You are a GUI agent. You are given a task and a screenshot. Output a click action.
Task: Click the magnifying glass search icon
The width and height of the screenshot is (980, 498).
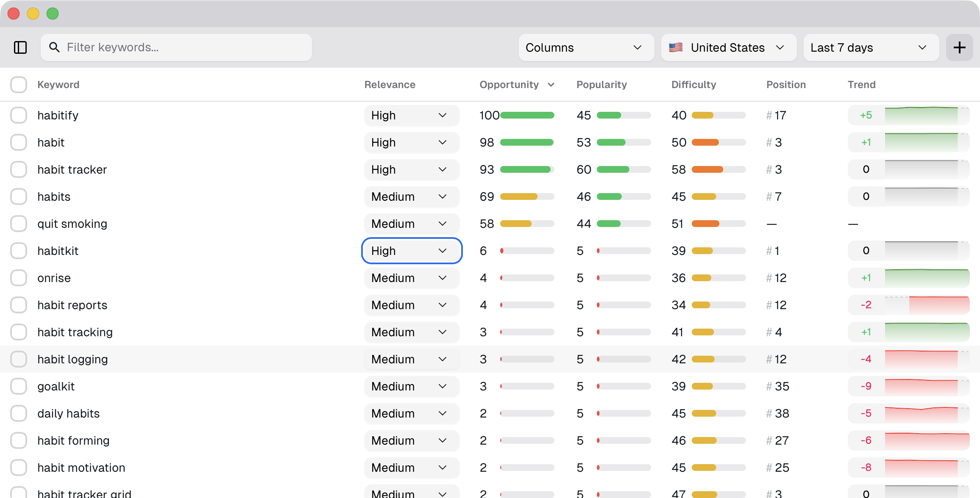pos(54,47)
